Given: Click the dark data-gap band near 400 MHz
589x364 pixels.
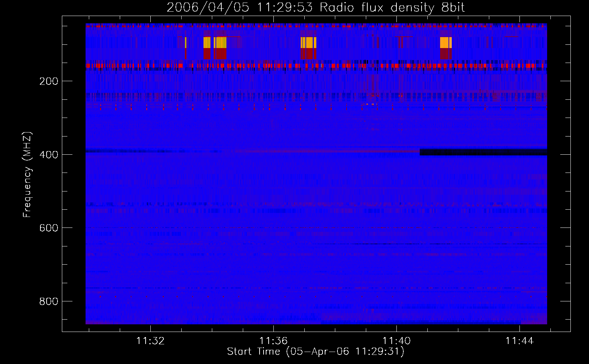Looking at the screenshot, I should click(483, 152).
